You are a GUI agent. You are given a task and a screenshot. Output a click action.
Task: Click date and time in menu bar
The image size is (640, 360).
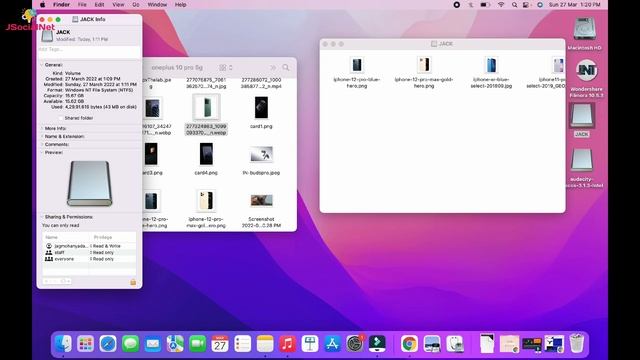(x=574, y=5)
